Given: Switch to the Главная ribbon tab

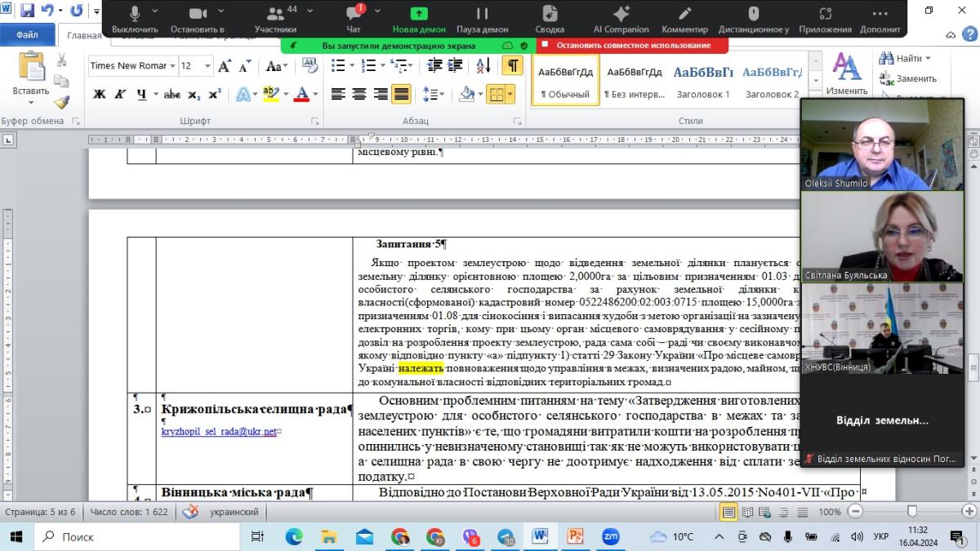Looking at the screenshot, I should coord(83,35).
